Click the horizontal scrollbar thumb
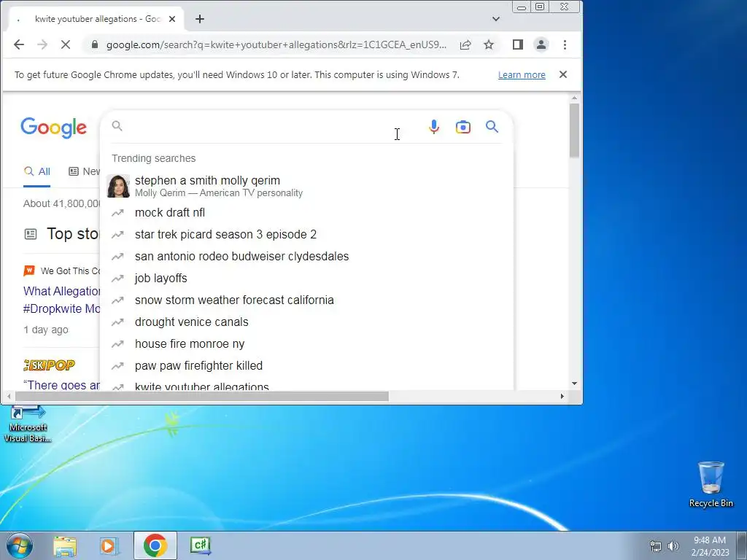Screen dimensions: 747x560 coord(202,396)
